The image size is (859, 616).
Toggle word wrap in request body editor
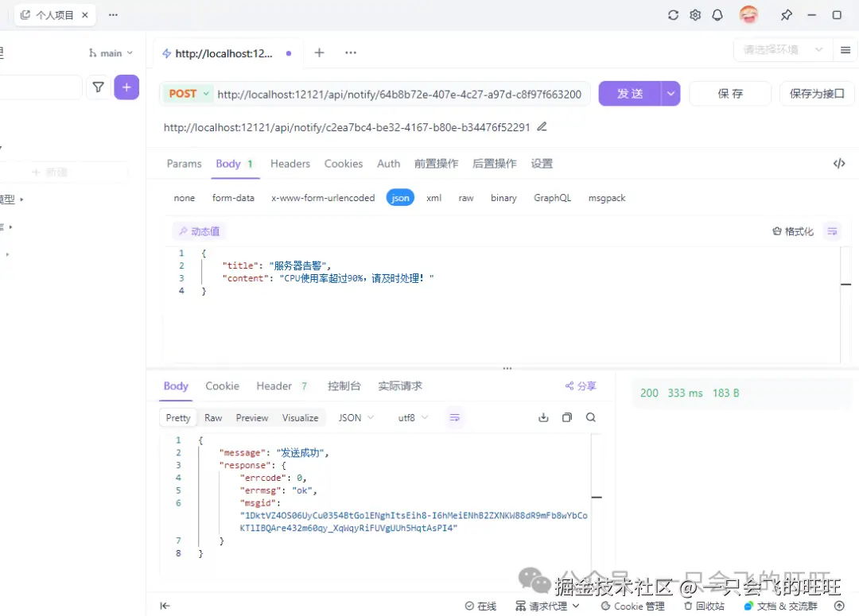(x=832, y=231)
